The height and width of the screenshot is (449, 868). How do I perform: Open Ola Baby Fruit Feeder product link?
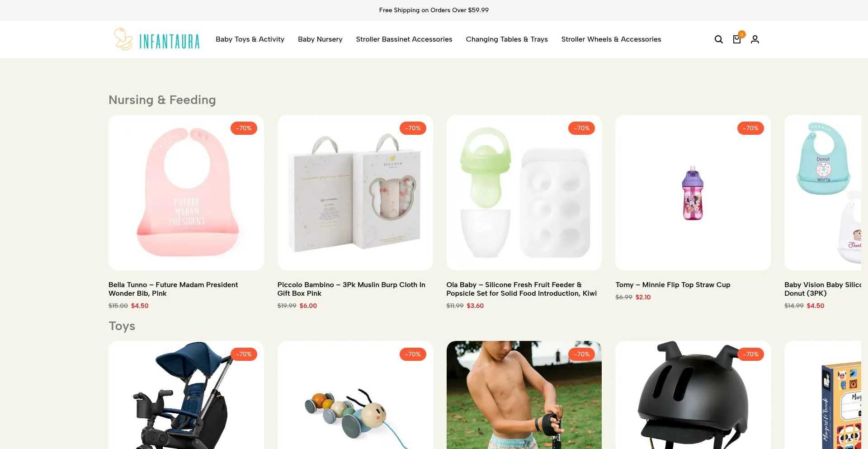click(x=521, y=289)
